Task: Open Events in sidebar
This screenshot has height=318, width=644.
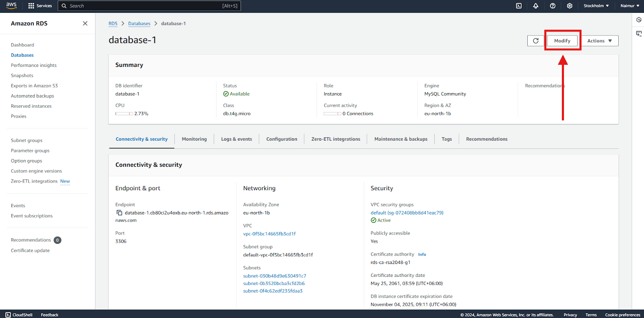Action: coord(18,206)
